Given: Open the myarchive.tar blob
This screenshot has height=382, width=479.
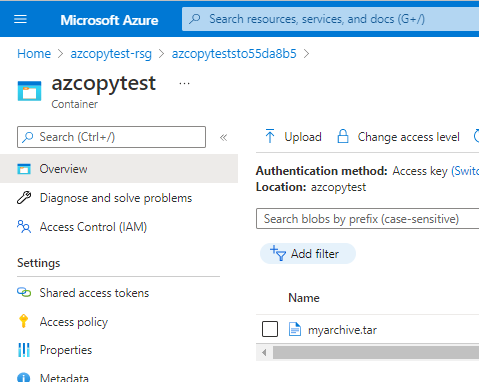Looking at the screenshot, I should pos(342,330).
